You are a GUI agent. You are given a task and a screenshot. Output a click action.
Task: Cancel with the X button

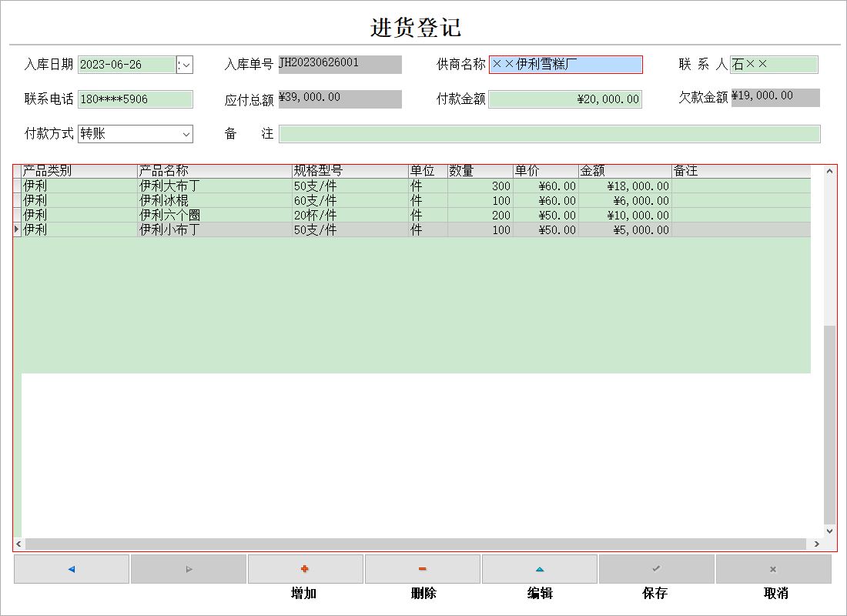click(774, 569)
